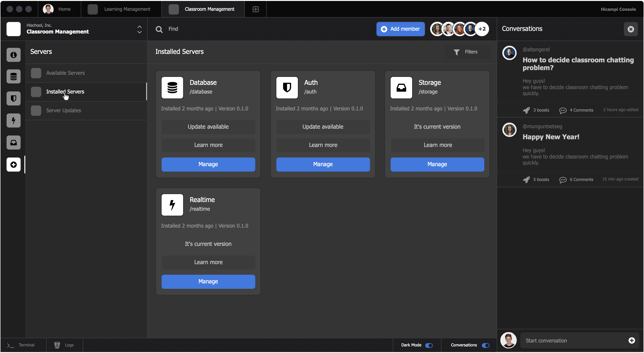The width and height of the screenshot is (644, 353).
Task: Click Update available on Auth card
Action: [x=323, y=127]
